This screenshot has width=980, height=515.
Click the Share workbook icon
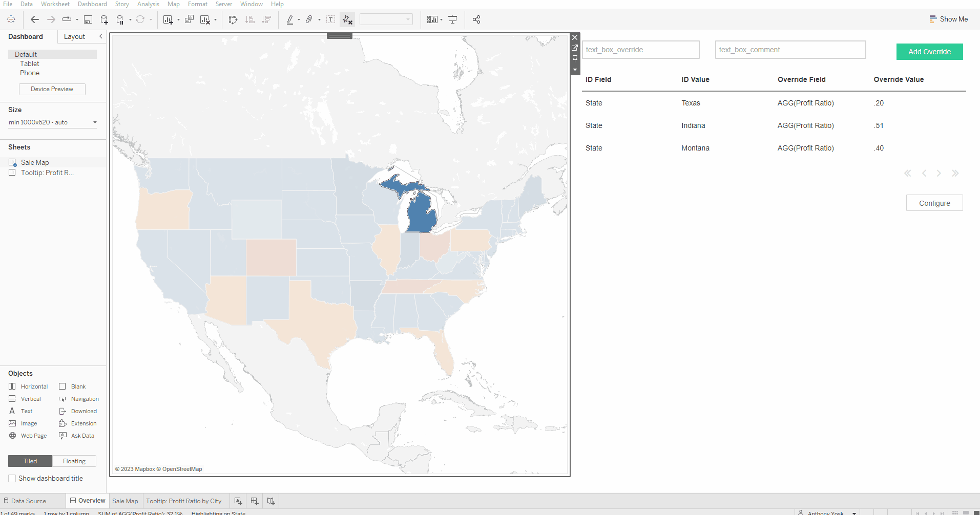click(476, 19)
